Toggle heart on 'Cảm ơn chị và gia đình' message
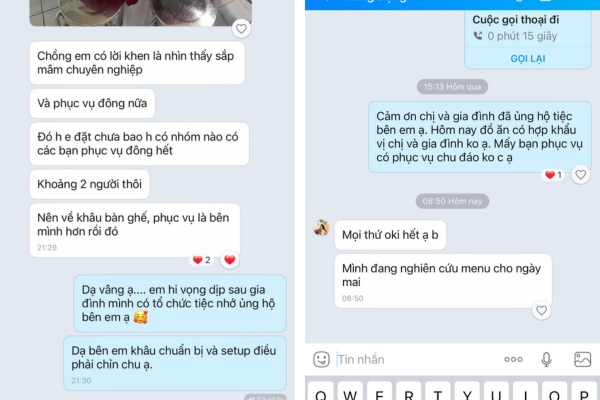Image resolution: width=600 pixels, height=400 pixels. point(580,175)
